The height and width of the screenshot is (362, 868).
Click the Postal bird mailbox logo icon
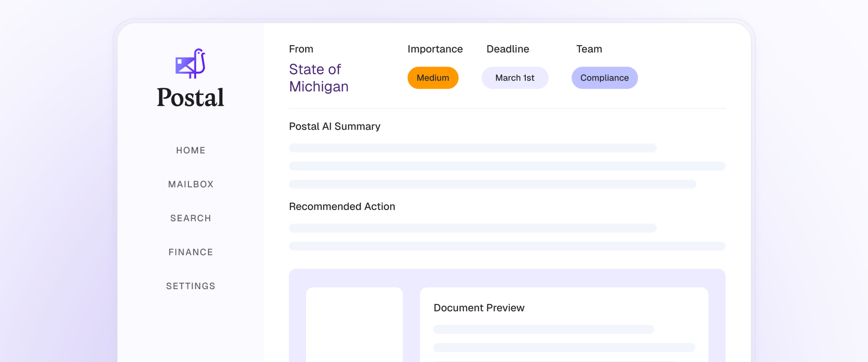coord(190,63)
